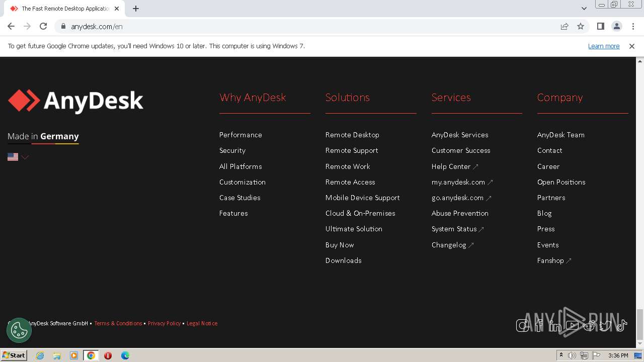
Task: Open Fanshop external link
Action: click(554, 260)
